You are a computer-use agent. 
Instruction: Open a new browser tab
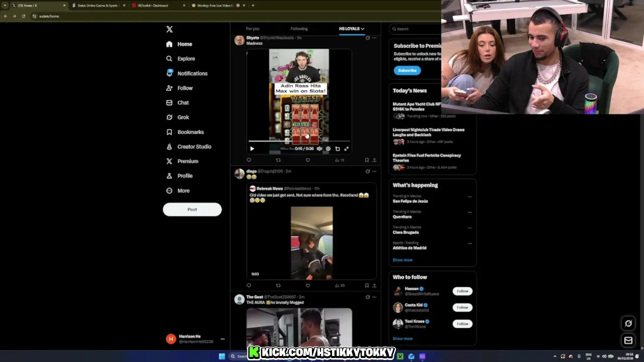(253, 5)
